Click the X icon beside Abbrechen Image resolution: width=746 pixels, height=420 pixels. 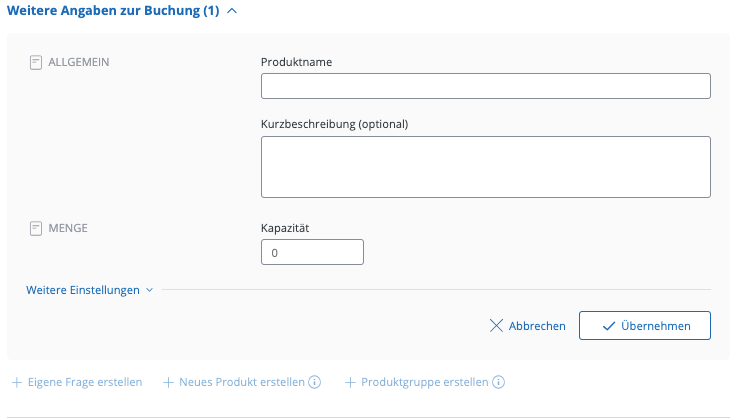coord(496,326)
